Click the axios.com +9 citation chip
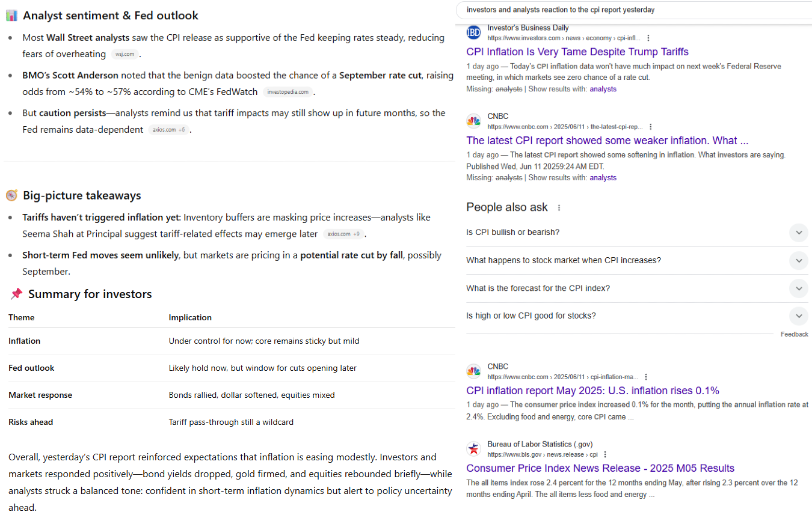The image size is (812, 515). tap(343, 234)
